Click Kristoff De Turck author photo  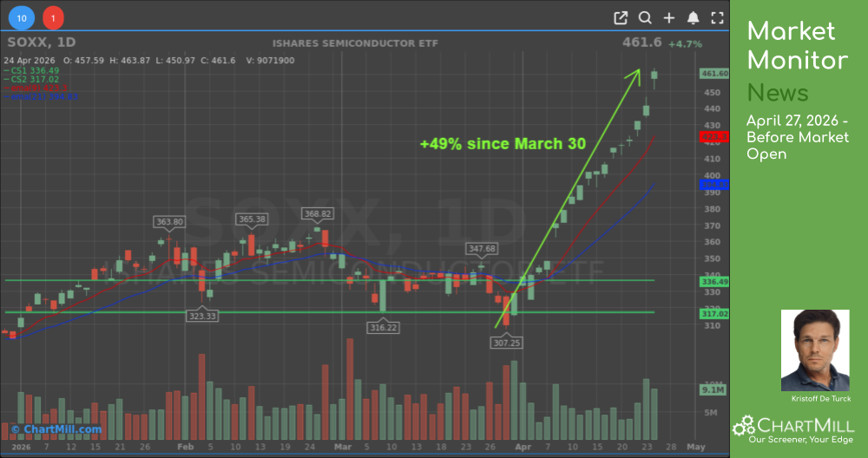click(815, 350)
